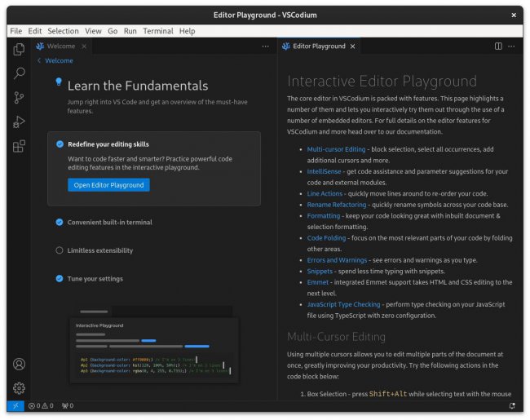This screenshot has width=530, height=420.
Task: Toggle the Limitless extensibility step circle
Action: (x=60, y=250)
